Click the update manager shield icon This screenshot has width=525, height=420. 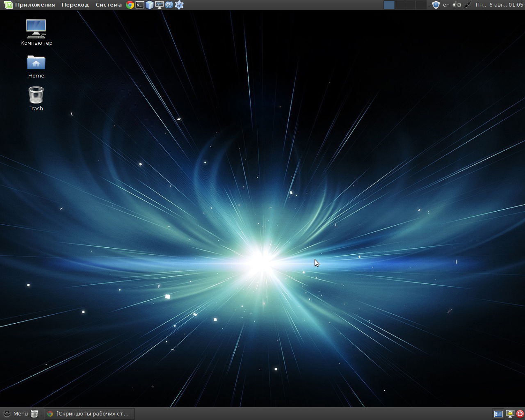point(436,5)
